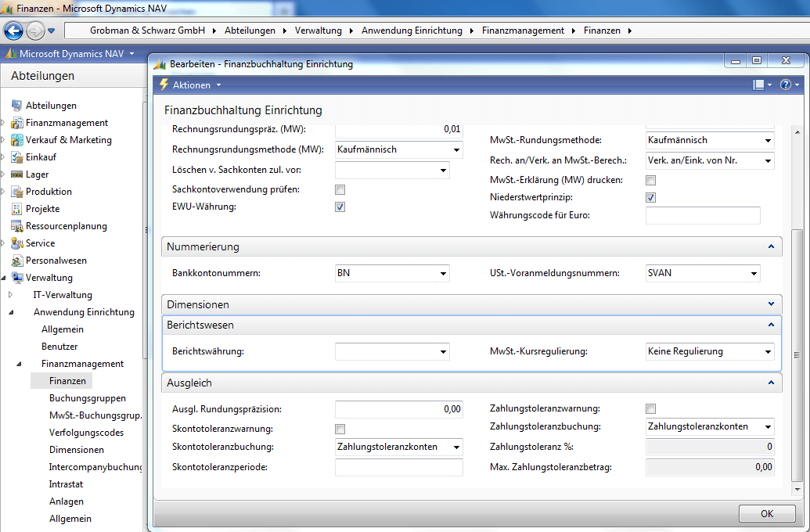Image resolution: width=810 pixels, height=532 pixels.
Task: Open the MwSt.-Rundungsmethode dropdown
Action: click(x=769, y=141)
